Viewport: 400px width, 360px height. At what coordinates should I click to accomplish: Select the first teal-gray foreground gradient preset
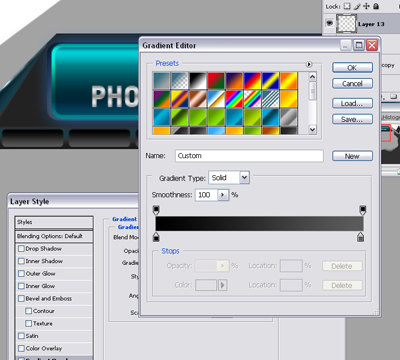pos(162,81)
